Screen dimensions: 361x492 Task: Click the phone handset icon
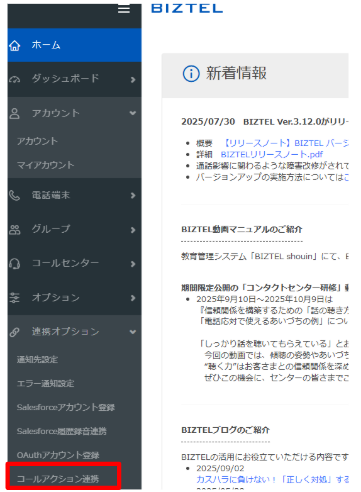tap(15, 195)
